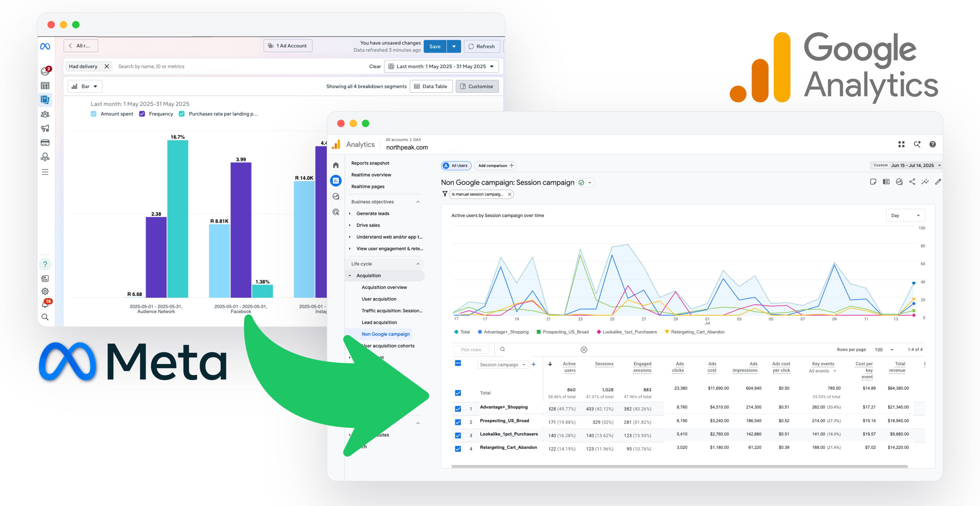The height and width of the screenshot is (506, 980).
Task: Open Last month date range dropdown
Action: tap(441, 66)
